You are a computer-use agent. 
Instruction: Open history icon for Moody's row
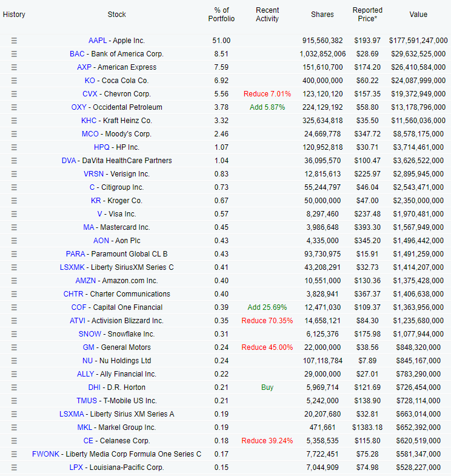point(14,134)
